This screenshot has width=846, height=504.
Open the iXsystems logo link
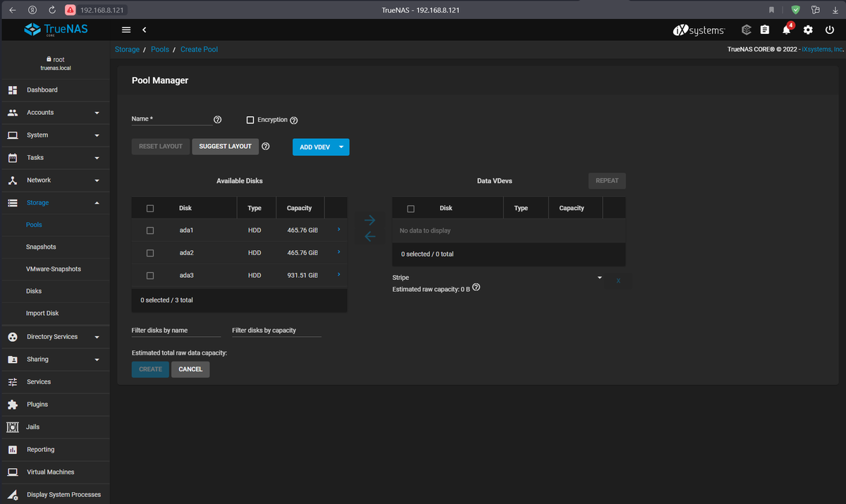pyautogui.click(x=699, y=30)
